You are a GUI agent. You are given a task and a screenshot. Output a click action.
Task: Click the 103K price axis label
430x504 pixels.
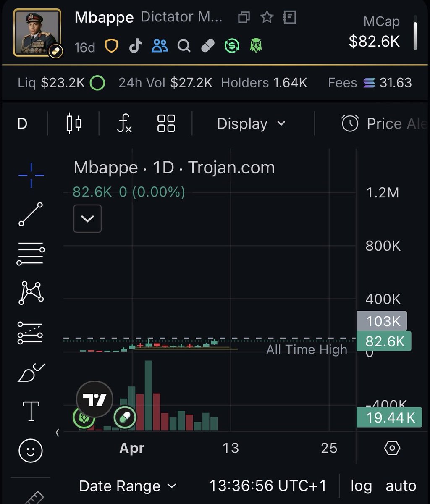point(382,321)
